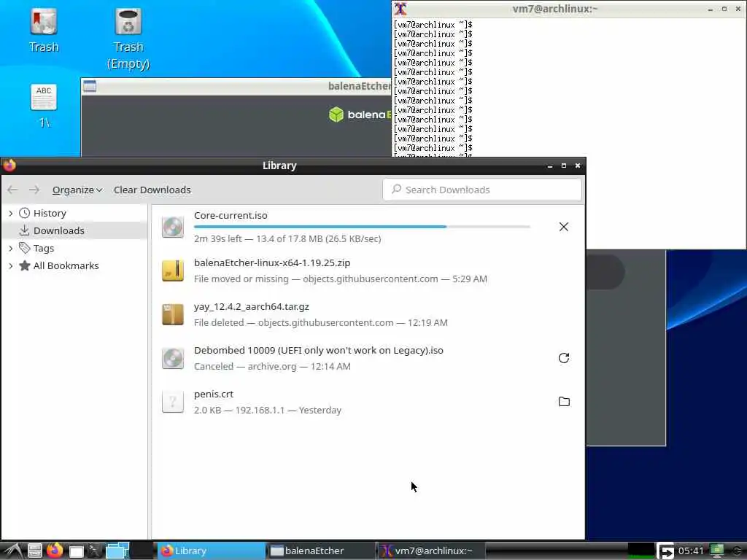Switch to Library in taskbar
This screenshot has height=560, width=747.
(x=211, y=551)
